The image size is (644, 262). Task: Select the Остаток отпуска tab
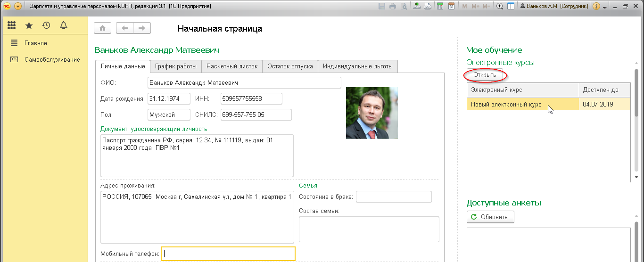click(x=290, y=66)
